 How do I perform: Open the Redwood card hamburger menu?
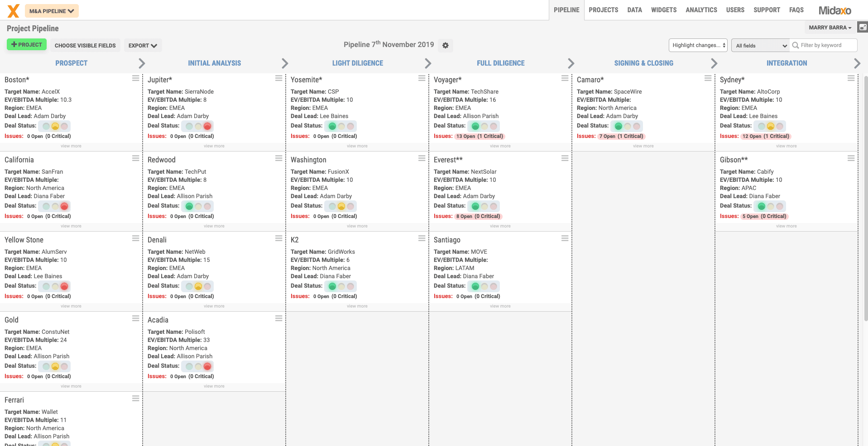[x=278, y=158]
